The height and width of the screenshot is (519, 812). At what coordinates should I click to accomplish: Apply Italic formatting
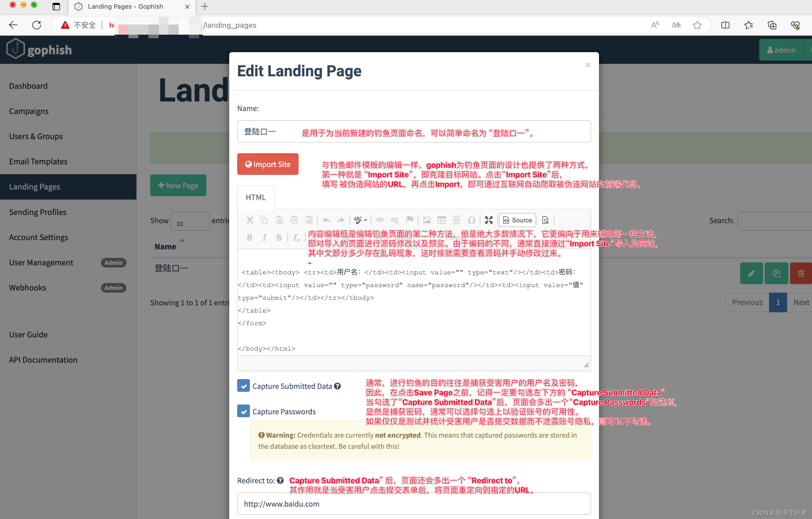point(265,238)
